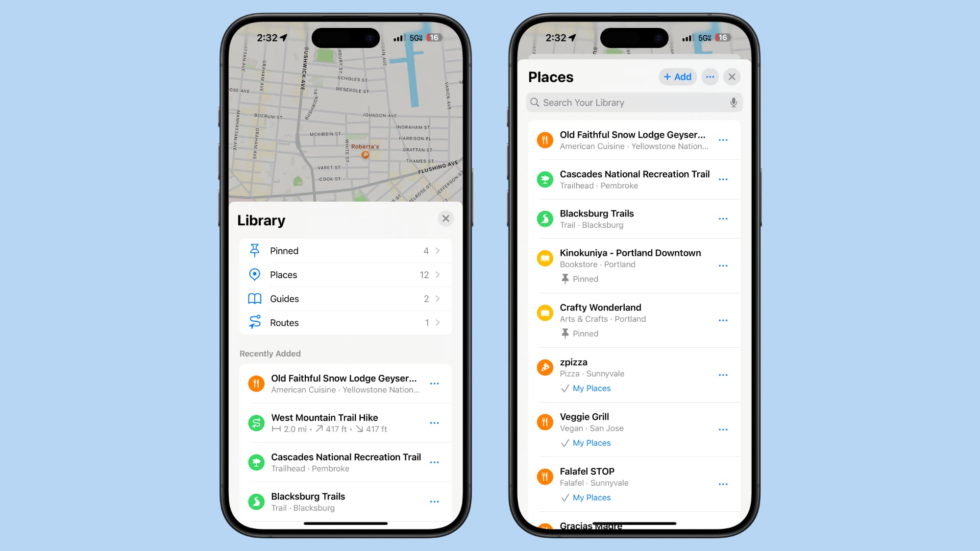Tap the pin icon on Crafty Wonderland
This screenshot has height=551, width=980.
pyautogui.click(x=564, y=333)
